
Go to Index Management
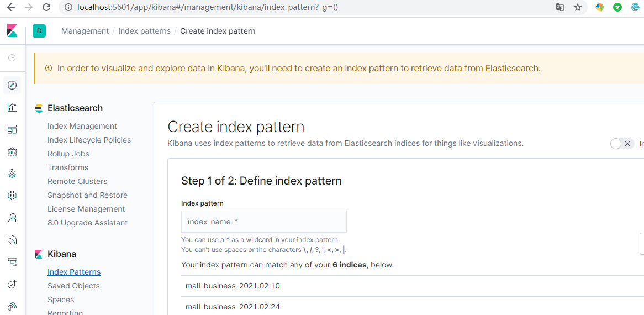[82, 126]
